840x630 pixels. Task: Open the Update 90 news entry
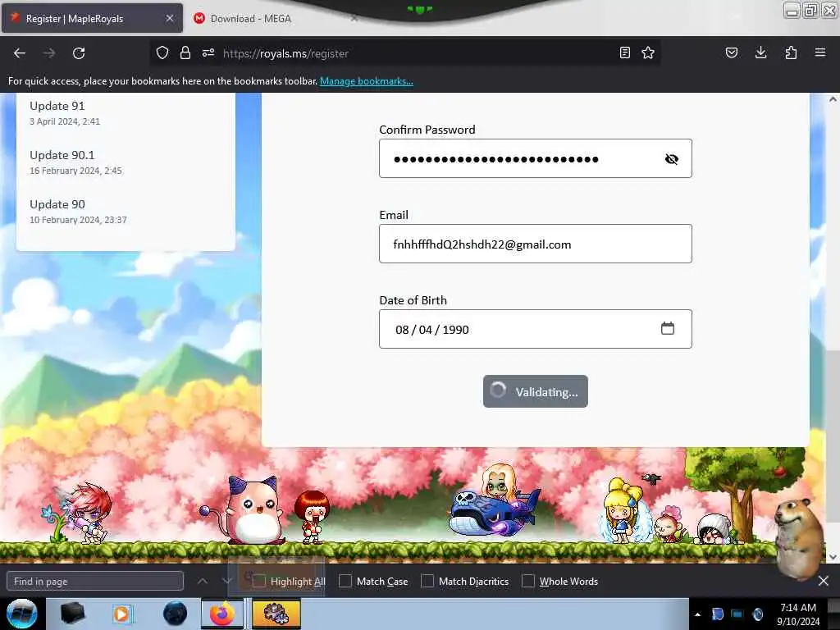click(57, 204)
